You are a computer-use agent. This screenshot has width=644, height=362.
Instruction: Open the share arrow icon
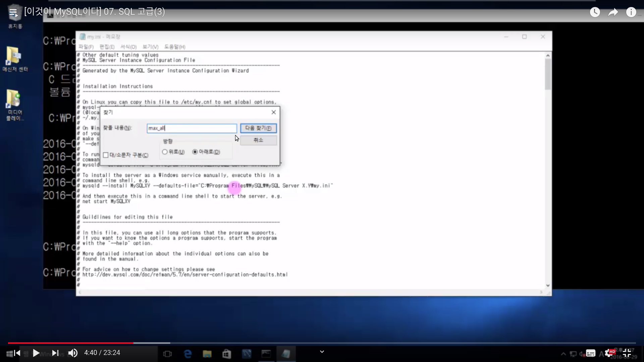coord(613,12)
